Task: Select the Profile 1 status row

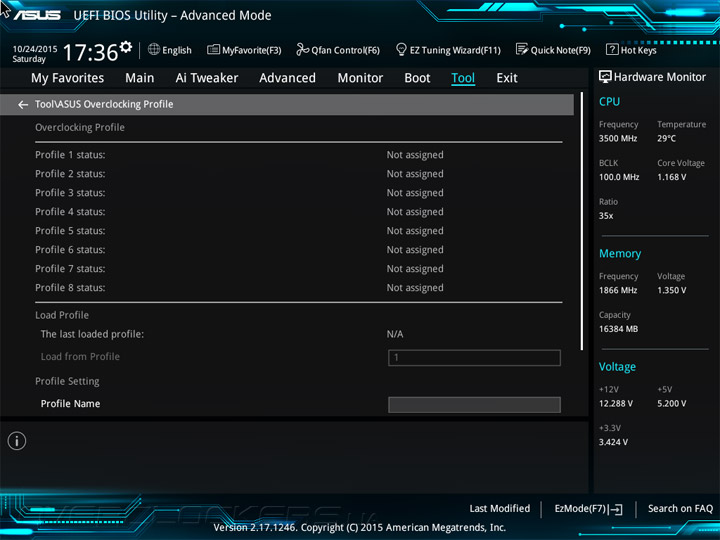Action: click(x=298, y=155)
